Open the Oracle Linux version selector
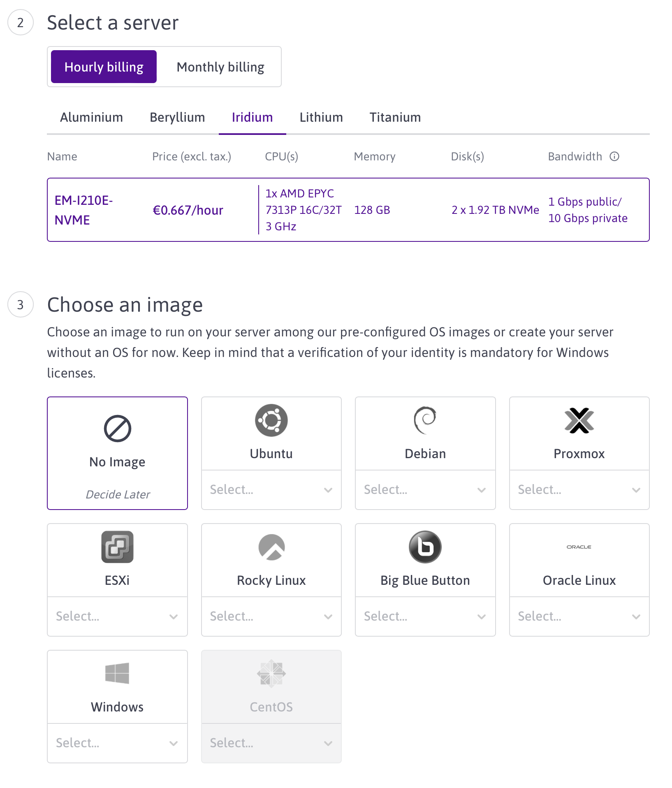The image size is (672, 788). [x=579, y=616]
